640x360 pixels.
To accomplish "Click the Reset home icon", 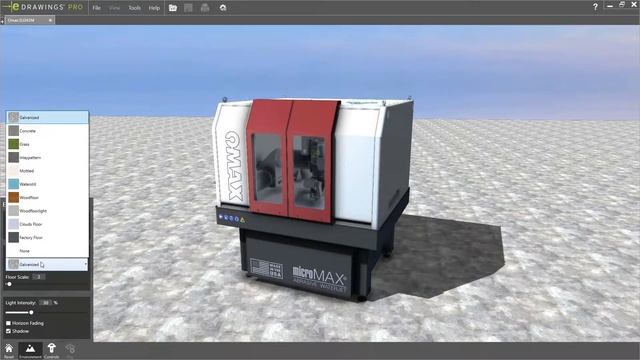I will pos(9,350).
